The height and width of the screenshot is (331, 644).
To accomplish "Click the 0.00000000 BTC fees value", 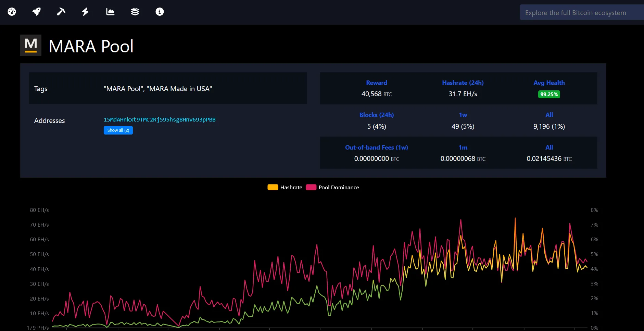I will click(377, 158).
